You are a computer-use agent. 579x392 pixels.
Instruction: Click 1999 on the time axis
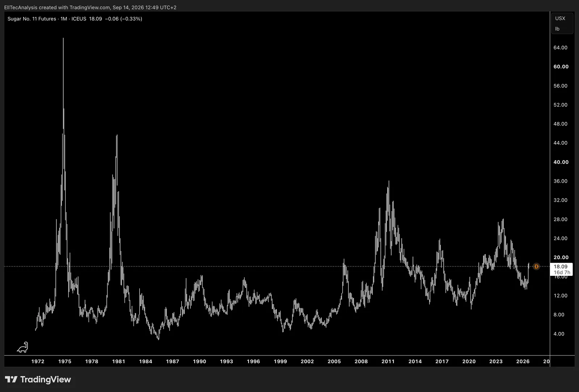280,361
